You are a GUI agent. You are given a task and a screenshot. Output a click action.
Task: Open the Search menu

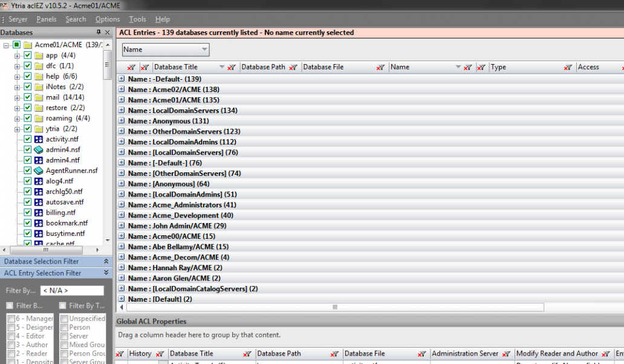point(76,19)
